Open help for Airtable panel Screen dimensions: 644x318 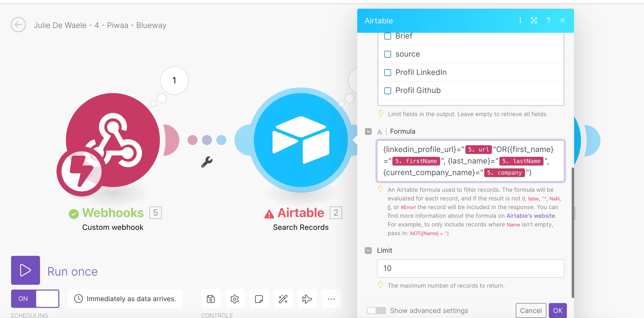coord(548,20)
